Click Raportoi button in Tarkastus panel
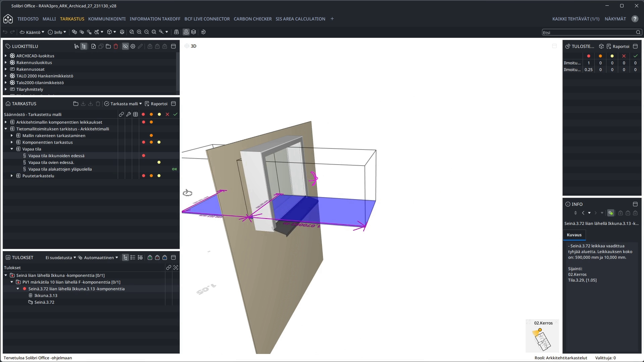 click(156, 104)
